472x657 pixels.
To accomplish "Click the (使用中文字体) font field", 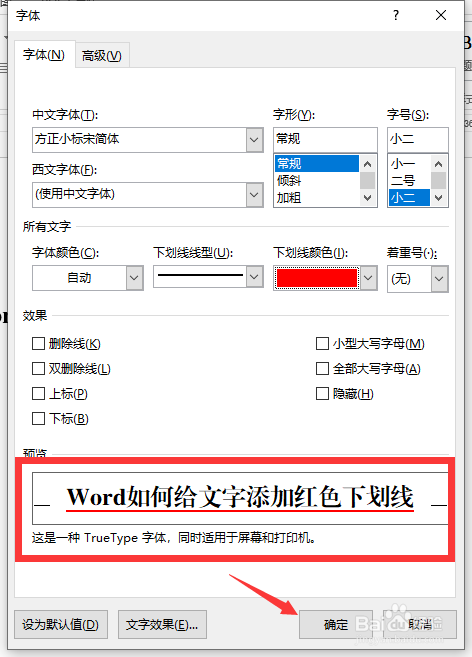I will (x=140, y=194).
